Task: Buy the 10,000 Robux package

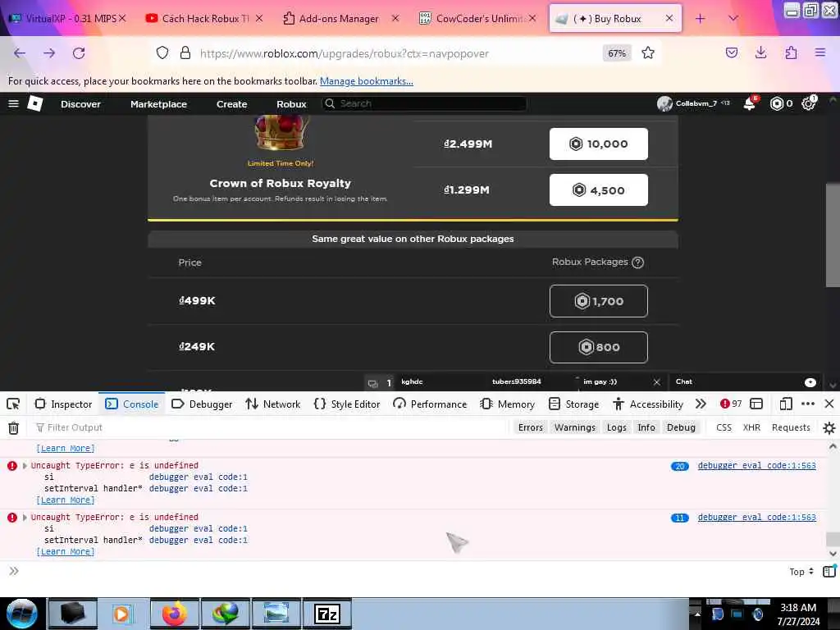Action: tap(598, 144)
